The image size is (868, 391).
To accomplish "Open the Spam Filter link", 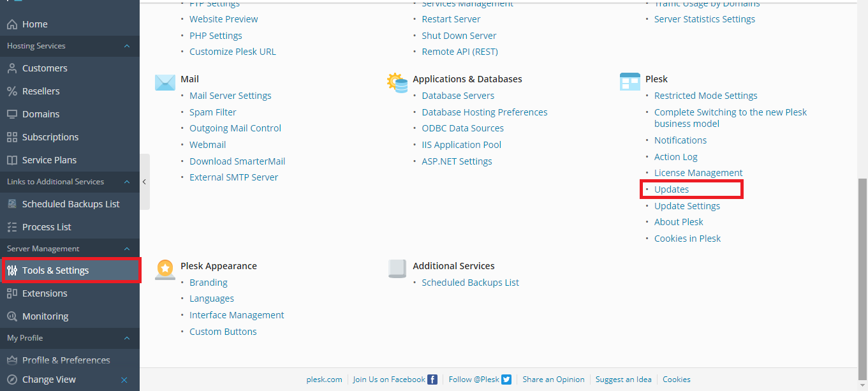I will 213,112.
